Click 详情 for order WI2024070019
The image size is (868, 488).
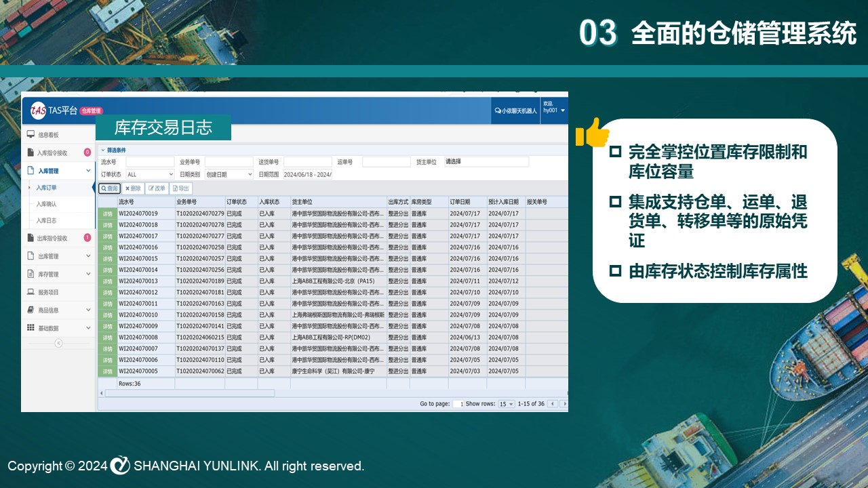click(107, 213)
